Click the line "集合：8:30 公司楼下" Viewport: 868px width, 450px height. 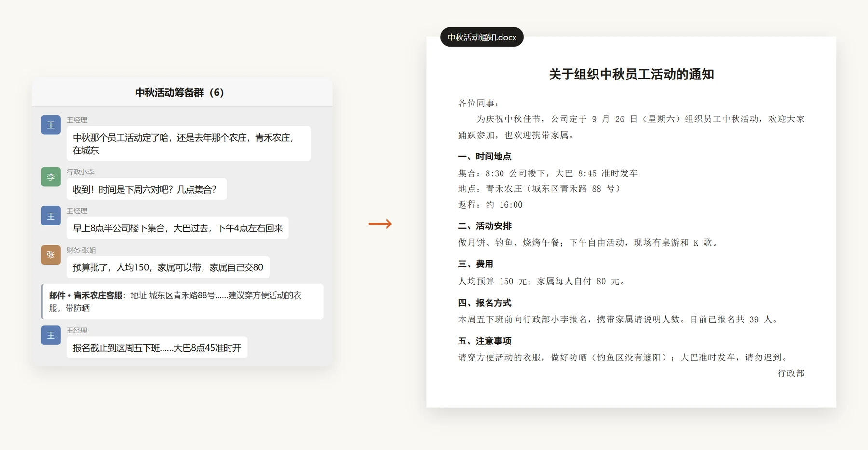pyautogui.click(x=548, y=173)
